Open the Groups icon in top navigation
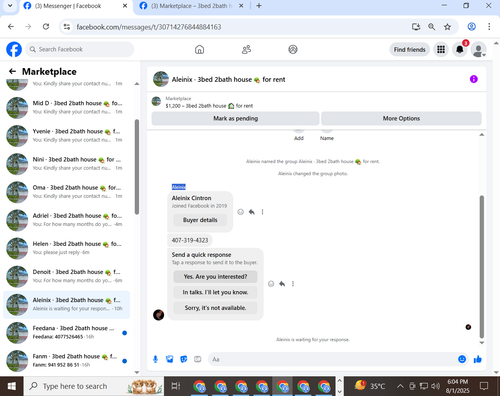The image size is (500, 396). 293,50
